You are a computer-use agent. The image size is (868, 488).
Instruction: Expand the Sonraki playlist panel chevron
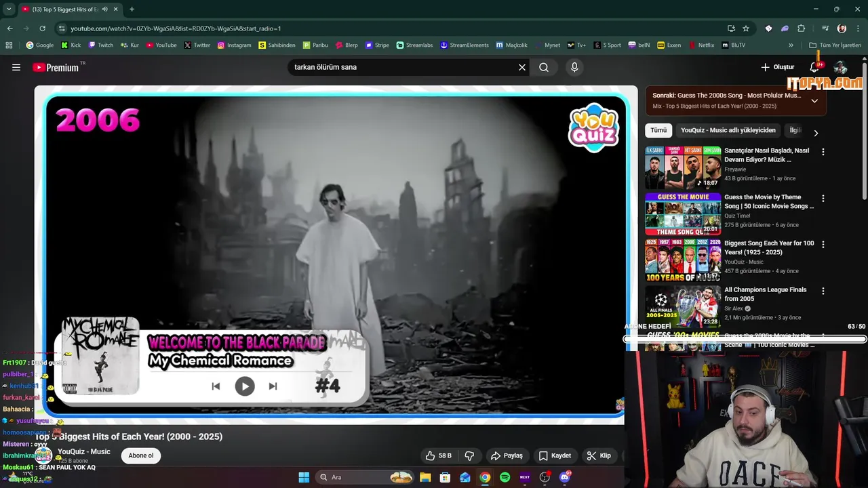click(x=814, y=101)
